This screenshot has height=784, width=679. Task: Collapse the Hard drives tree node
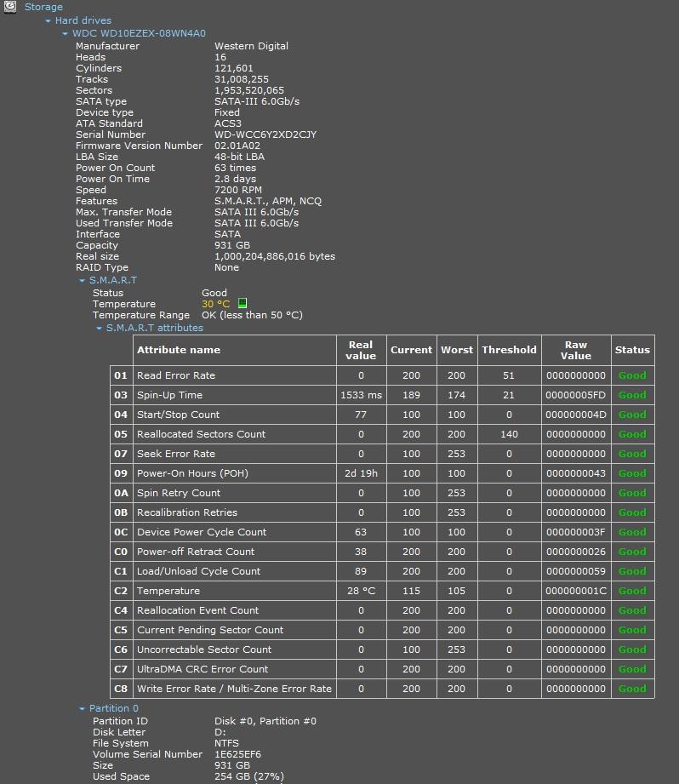coord(48,21)
